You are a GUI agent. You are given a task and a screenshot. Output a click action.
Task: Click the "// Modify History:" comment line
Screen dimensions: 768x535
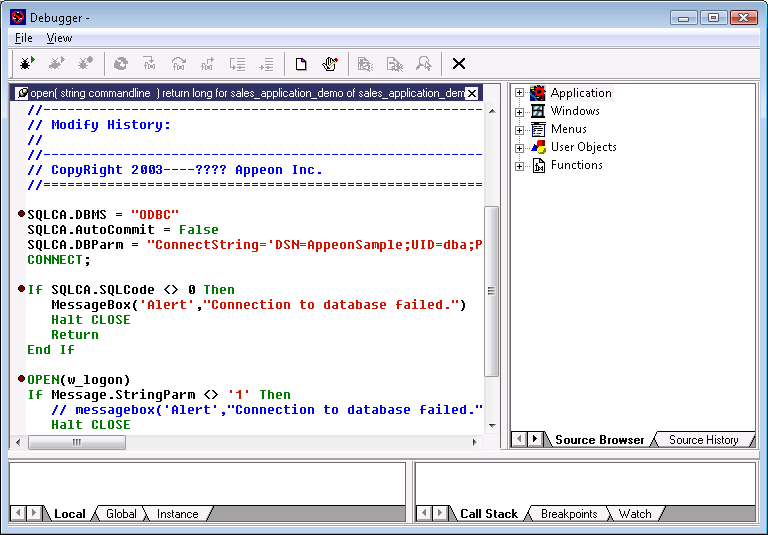pos(99,125)
